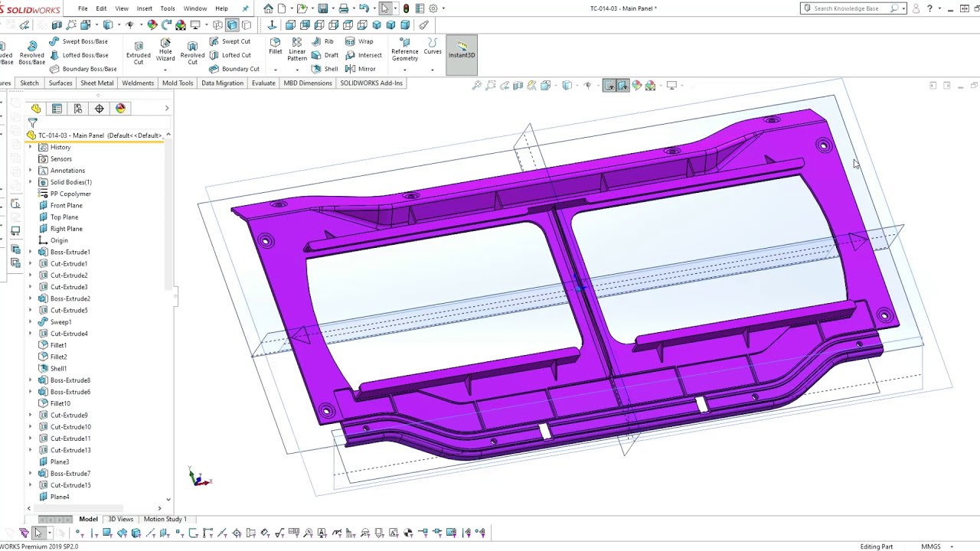
Task: Click the Extruded Cut tool
Action: (139, 51)
